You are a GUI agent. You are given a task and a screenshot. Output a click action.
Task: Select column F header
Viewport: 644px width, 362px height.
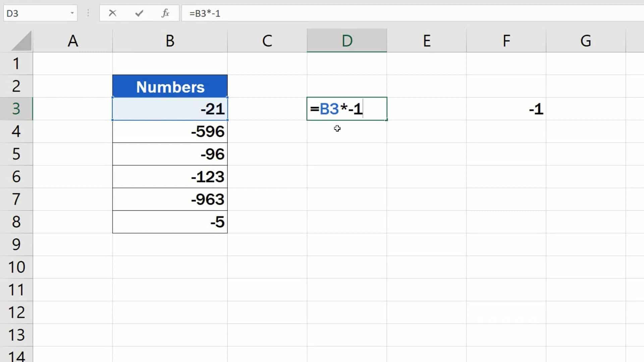point(506,40)
